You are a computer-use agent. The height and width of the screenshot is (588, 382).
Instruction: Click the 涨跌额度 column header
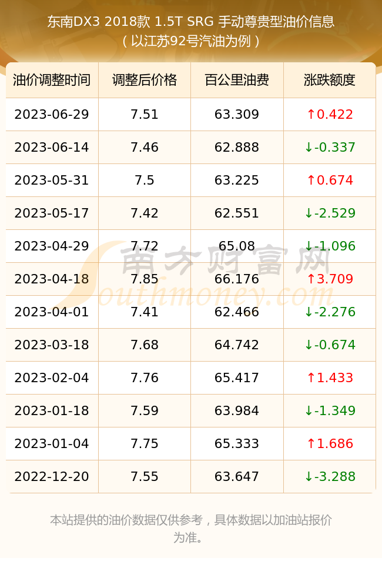click(330, 80)
